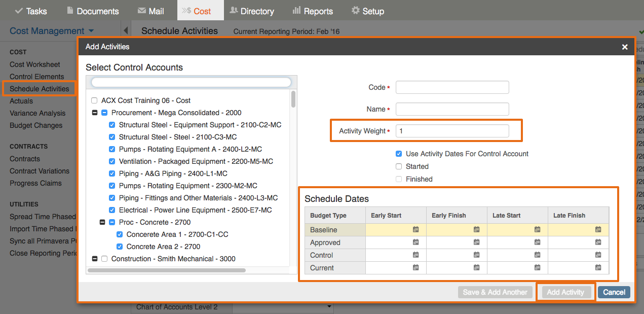The height and width of the screenshot is (314, 644).
Task: Click the Add Activity button
Action: coord(565,292)
